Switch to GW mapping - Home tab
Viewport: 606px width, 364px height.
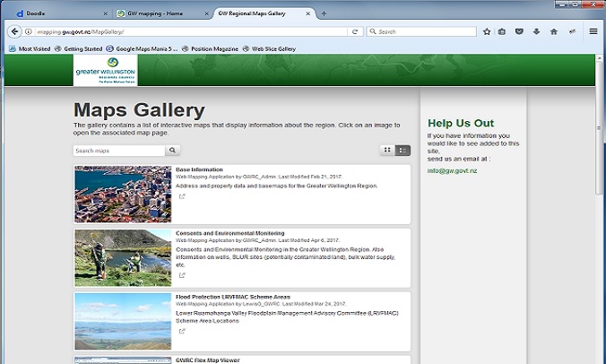point(160,13)
